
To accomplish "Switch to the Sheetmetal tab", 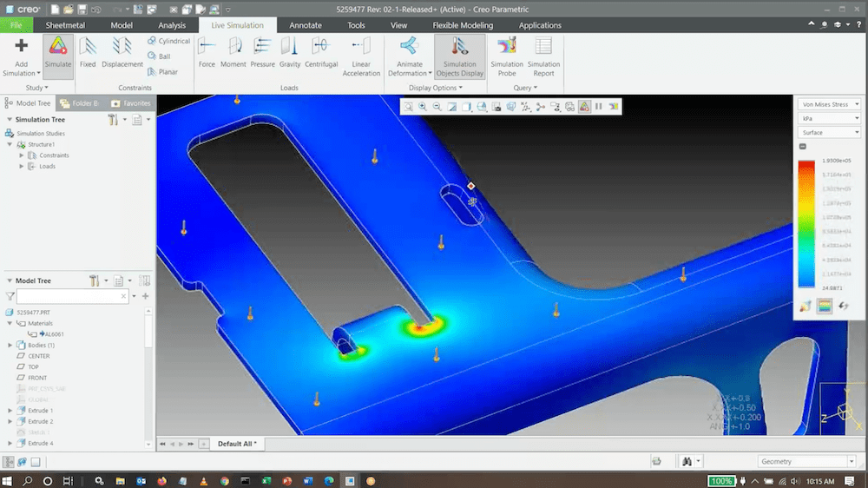I will 65,25.
